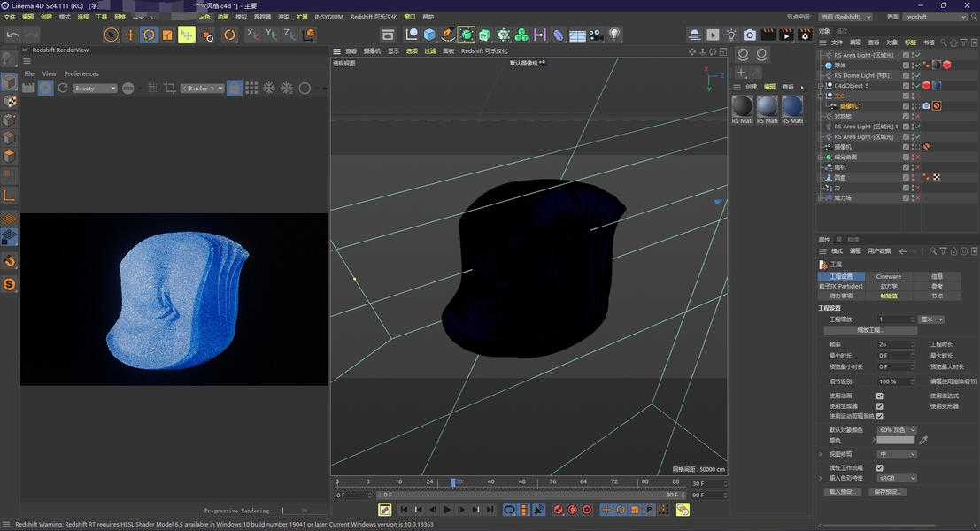Start Redshift RenderView IPR play button
The width and height of the screenshot is (980, 531).
(x=46, y=88)
